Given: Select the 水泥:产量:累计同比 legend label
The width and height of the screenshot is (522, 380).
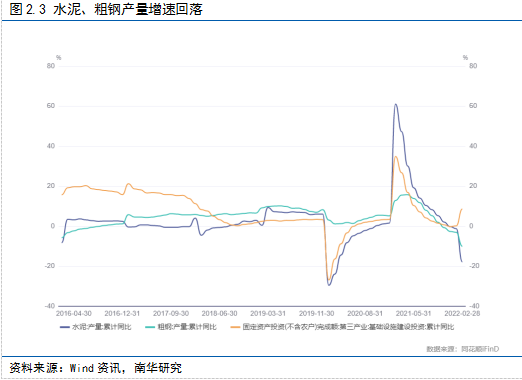Looking at the screenshot, I should (x=102, y=327).
